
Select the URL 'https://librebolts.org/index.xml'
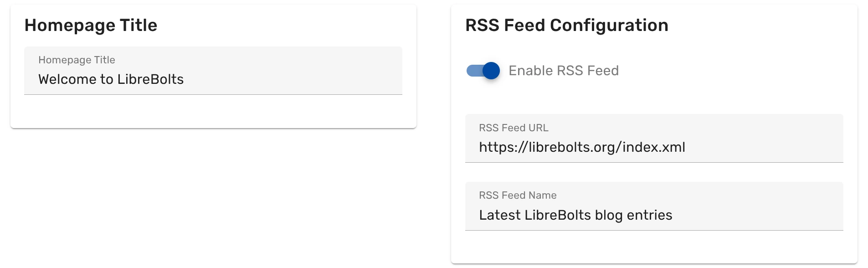coord(582,147)
